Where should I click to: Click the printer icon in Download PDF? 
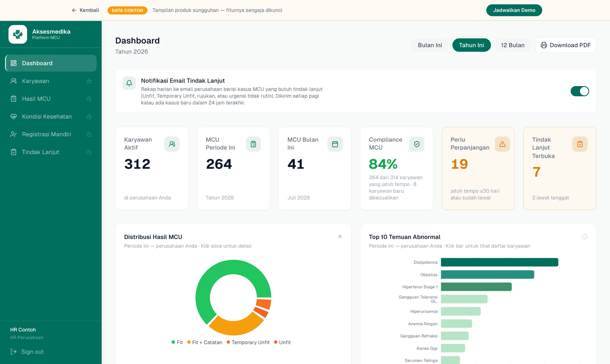pos(544,45)
